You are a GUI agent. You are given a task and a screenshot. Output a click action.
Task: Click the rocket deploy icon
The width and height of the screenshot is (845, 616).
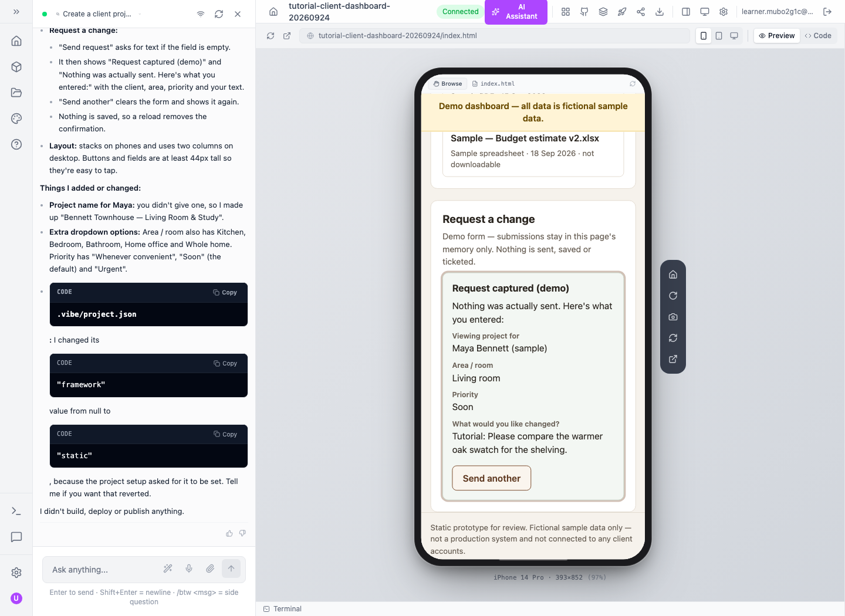pyautogui.click(x=622, y=12)
